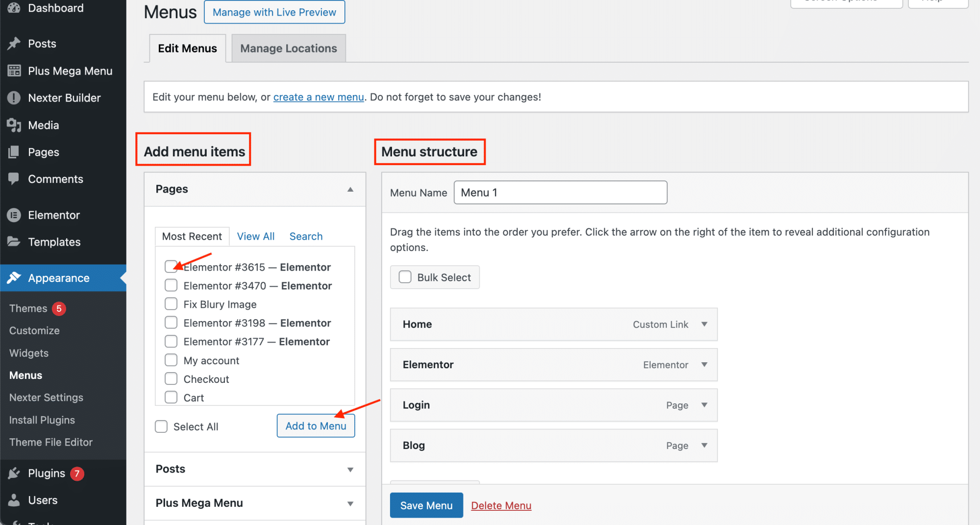
Task: Check the Elementor #3615 page checkbox
Action: [x=171, y=267]
